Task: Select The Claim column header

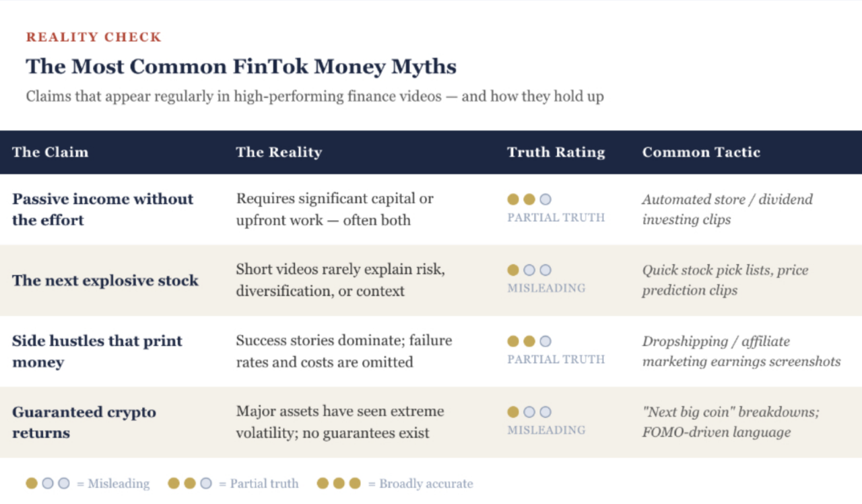Action: pos(50,152)
